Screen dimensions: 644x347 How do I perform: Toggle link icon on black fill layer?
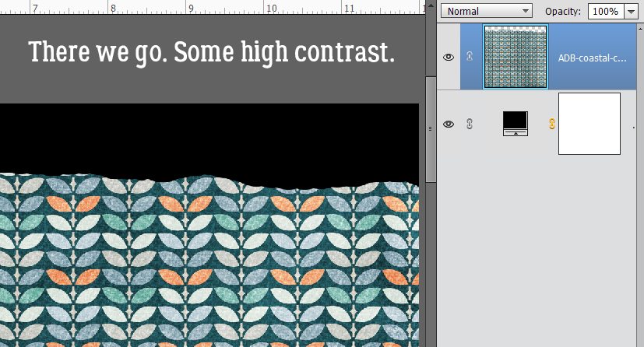click(470, 124)
